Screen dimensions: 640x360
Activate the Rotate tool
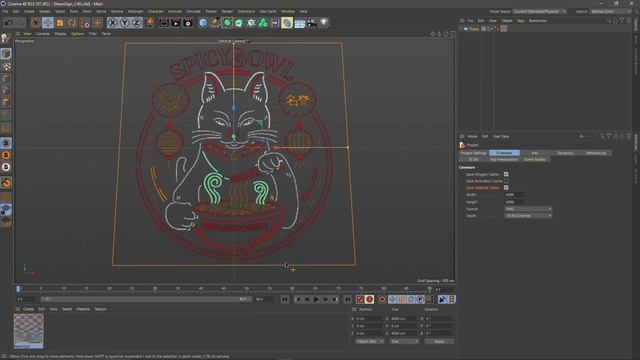pyautogui.click(x=72, y=23)
